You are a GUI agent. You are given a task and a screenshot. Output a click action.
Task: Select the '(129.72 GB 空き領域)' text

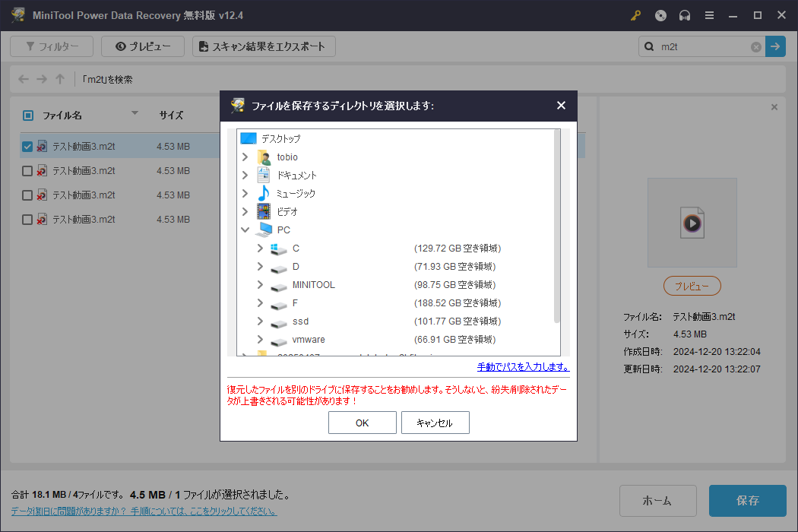458,249
